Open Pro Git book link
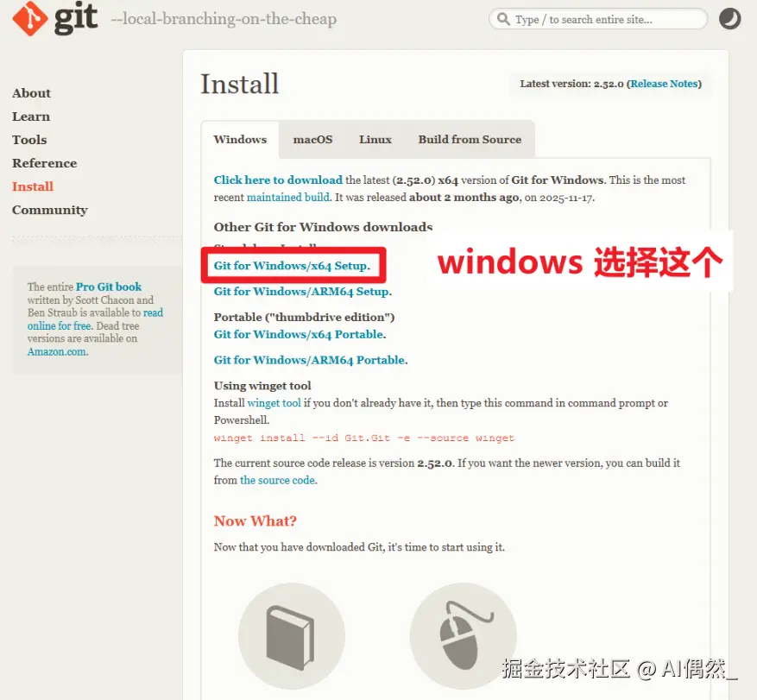 click(x=109, y=287)
